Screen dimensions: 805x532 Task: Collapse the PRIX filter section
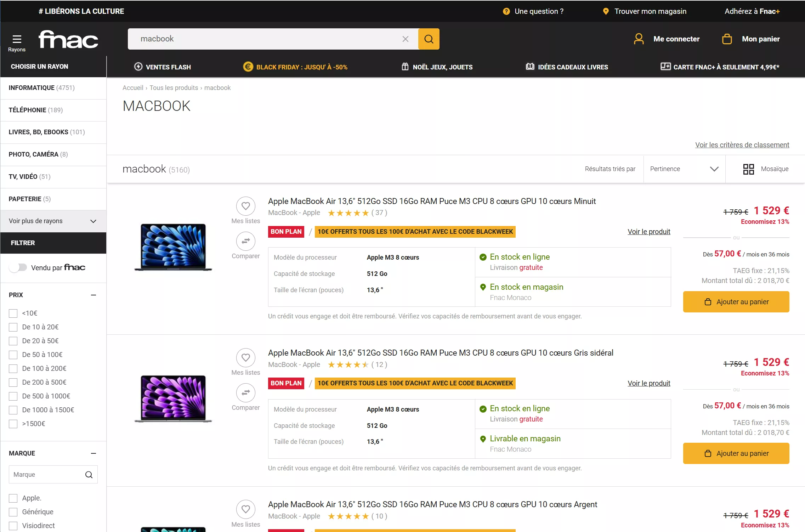pyautogui.click(x=93, y=295)
